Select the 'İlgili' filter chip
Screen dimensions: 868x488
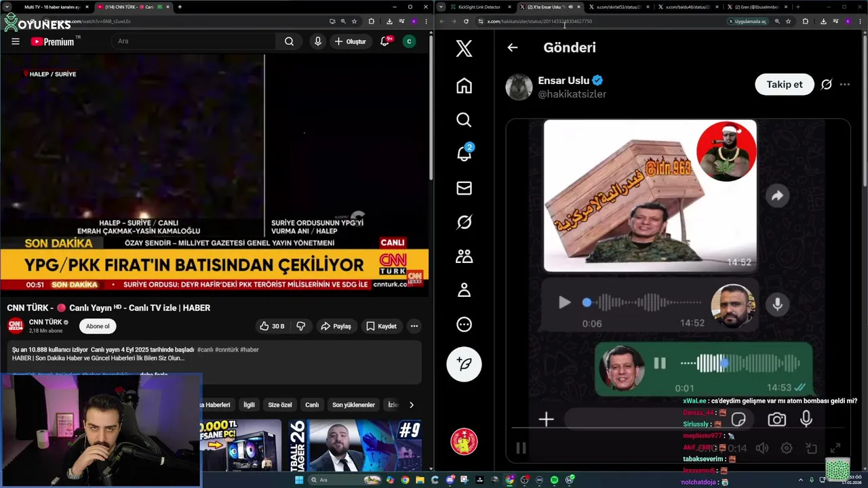tap(249, 405)
